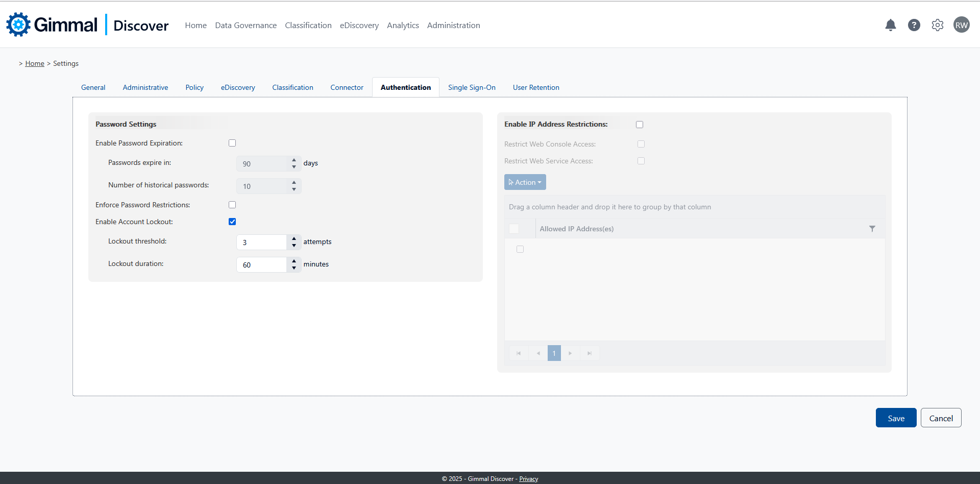Screen dimensions: 980x484
Task: Go to the last page in pager
Action: (x=590, y=353)
